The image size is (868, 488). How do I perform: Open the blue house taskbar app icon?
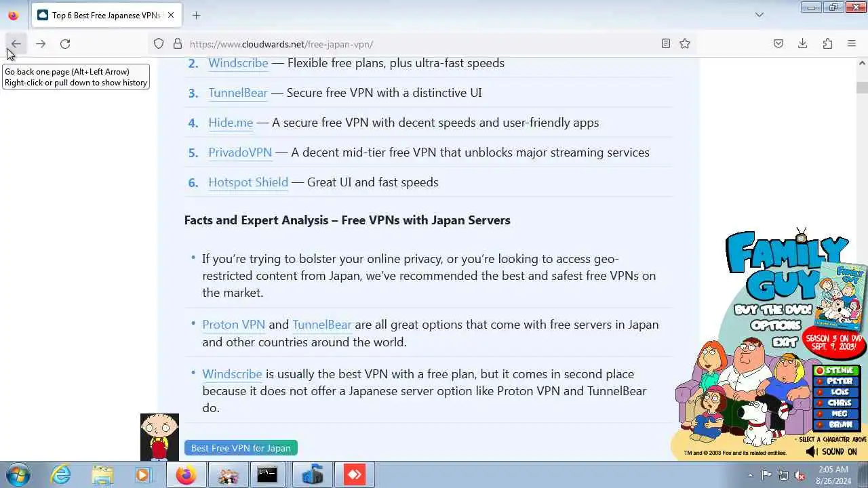(312, 474)
